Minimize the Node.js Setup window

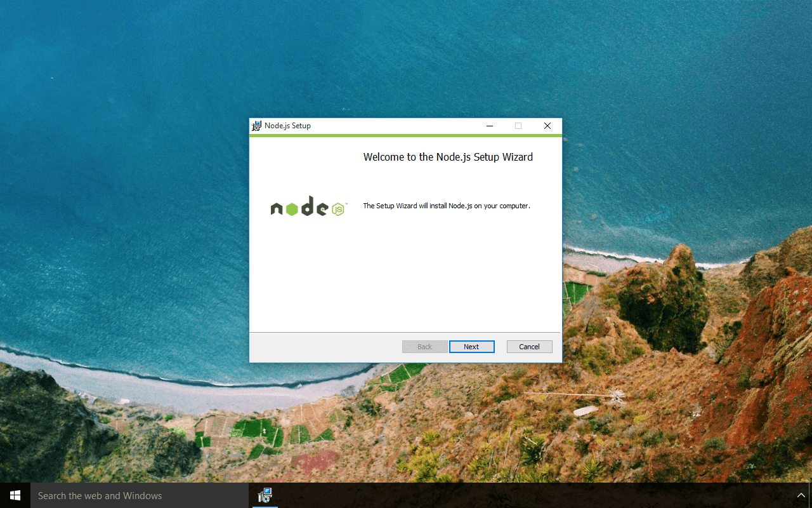[x=489, y=126]
